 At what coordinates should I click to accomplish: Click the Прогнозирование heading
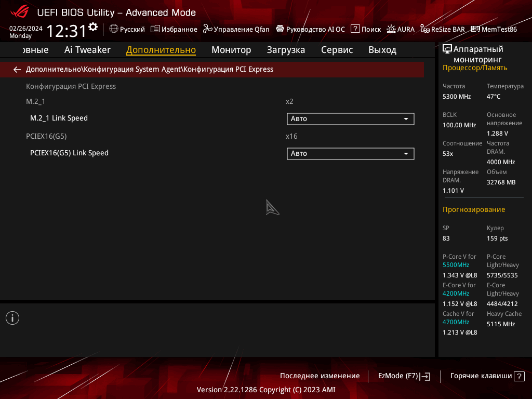click(x=474, y=210)
